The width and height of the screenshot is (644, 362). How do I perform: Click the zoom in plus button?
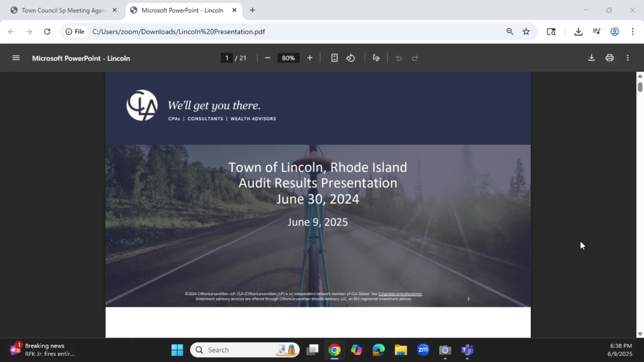[x=310, y=58]
